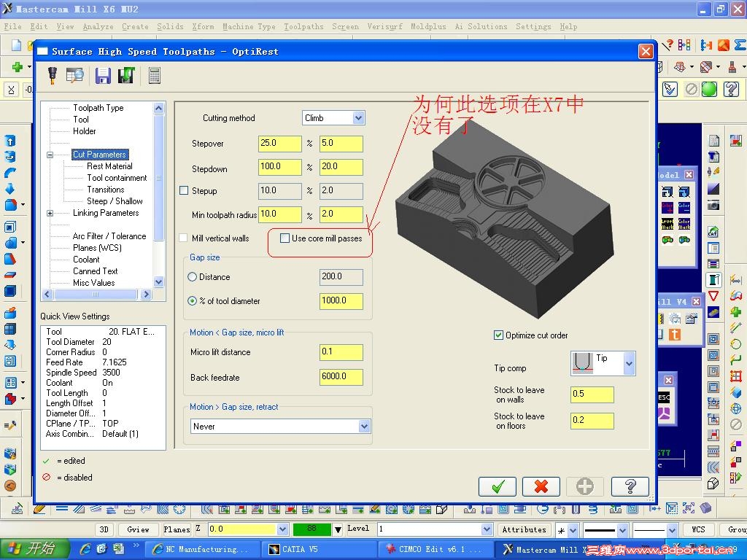Select the Distance gap size radio button
Image resolution: width=747 pixels, height=560 pixels.
coord(192,276)
